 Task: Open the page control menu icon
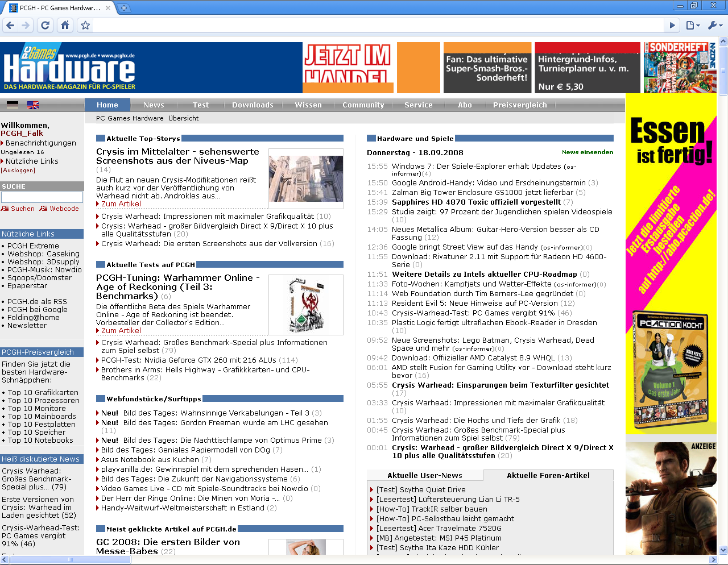tap(692, 25)
